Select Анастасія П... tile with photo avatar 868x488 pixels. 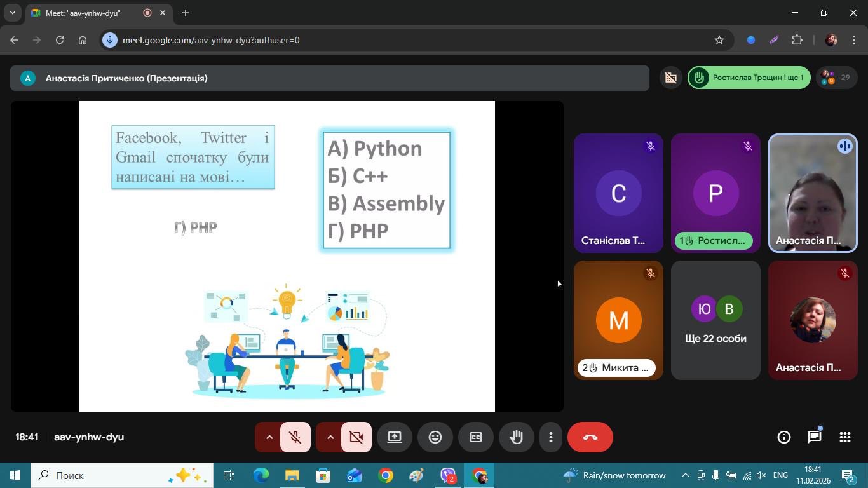[813, 320]
